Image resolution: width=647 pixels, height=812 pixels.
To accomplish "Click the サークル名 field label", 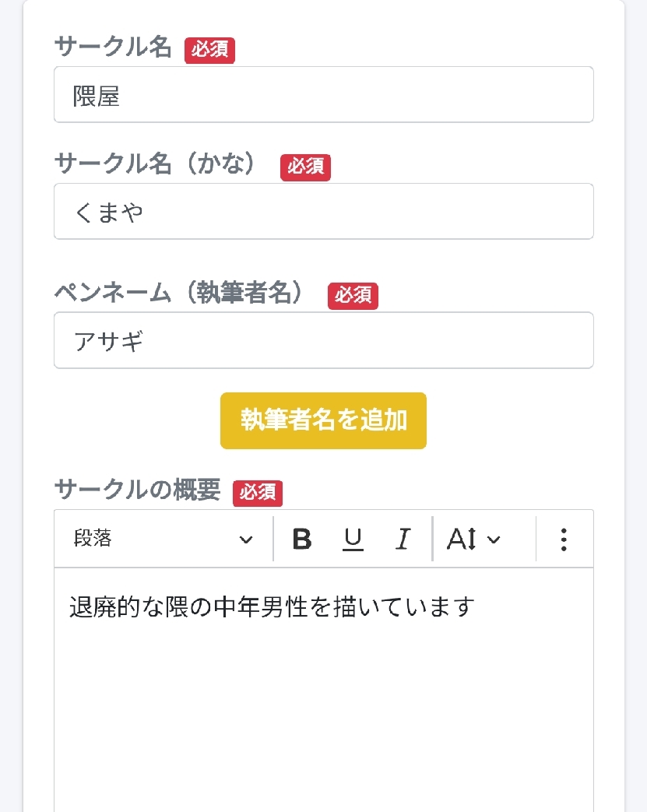I will coord(113,47).
